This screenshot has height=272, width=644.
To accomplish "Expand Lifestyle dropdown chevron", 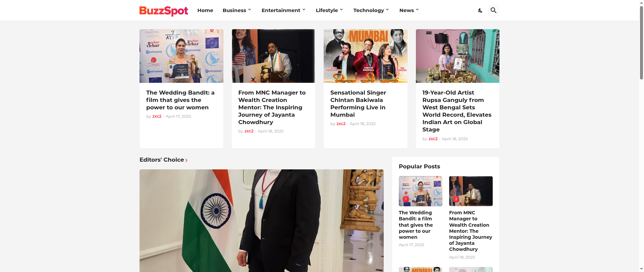I will tap(341, 10).
